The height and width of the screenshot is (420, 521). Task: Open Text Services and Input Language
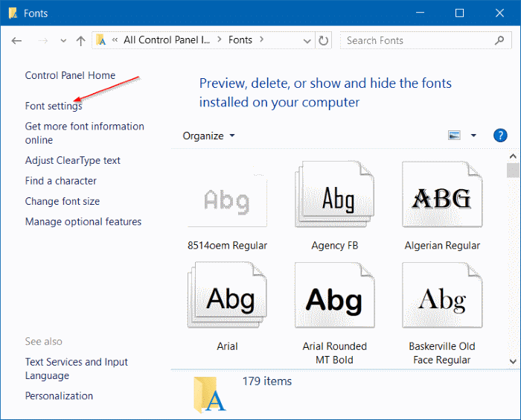[77, 369]
